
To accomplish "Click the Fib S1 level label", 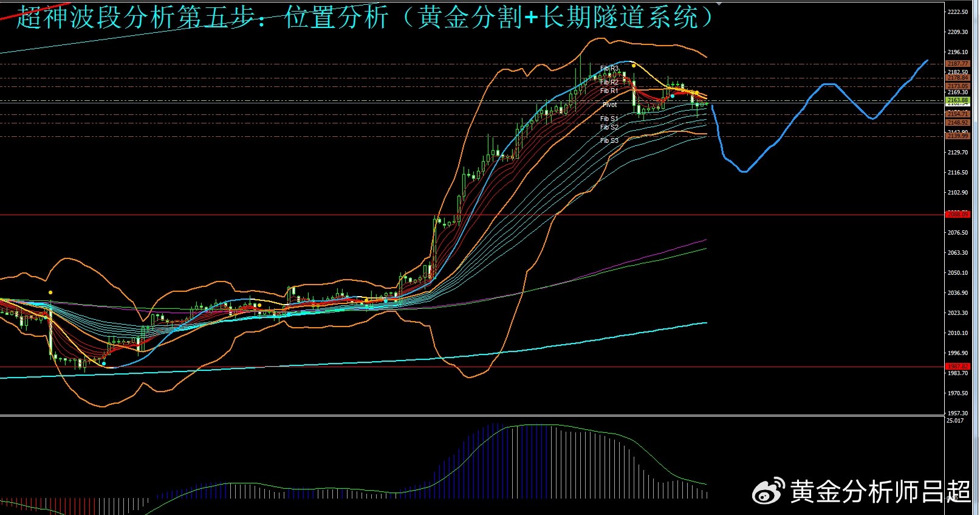I will click(609, 119).
